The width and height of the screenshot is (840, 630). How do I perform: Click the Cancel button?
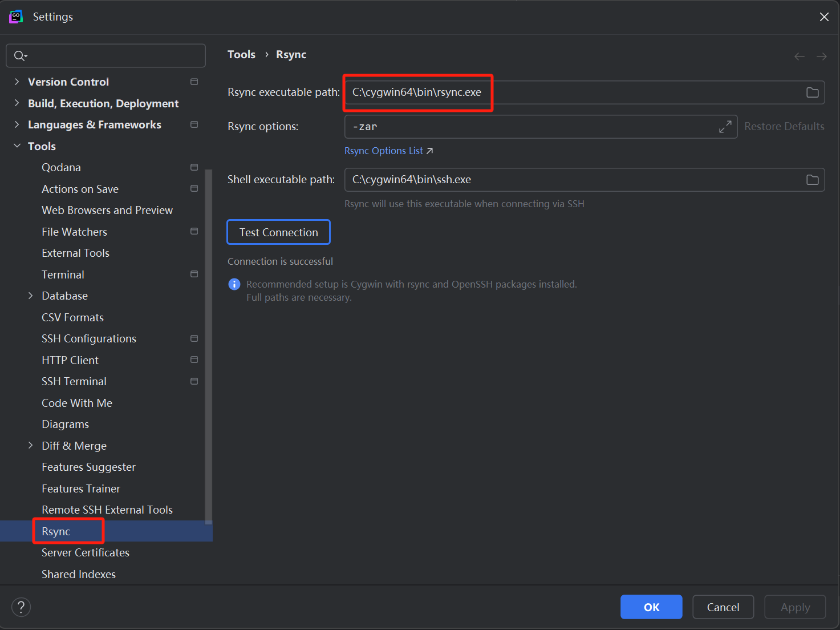[723, 607]
